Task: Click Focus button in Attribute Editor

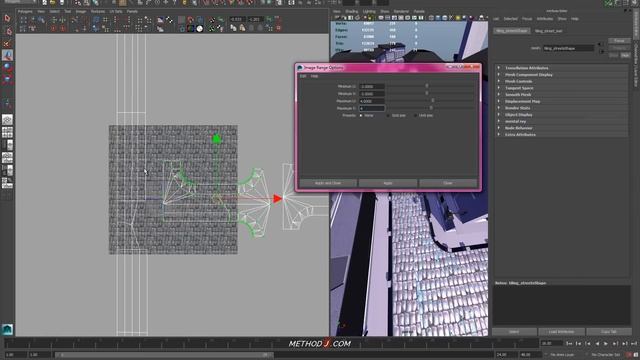Action: [619, 41]
